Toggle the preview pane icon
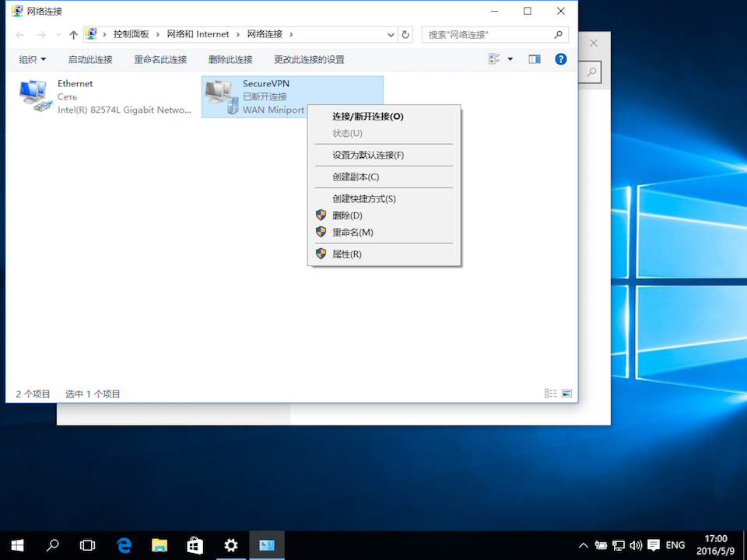 (535, 59)
